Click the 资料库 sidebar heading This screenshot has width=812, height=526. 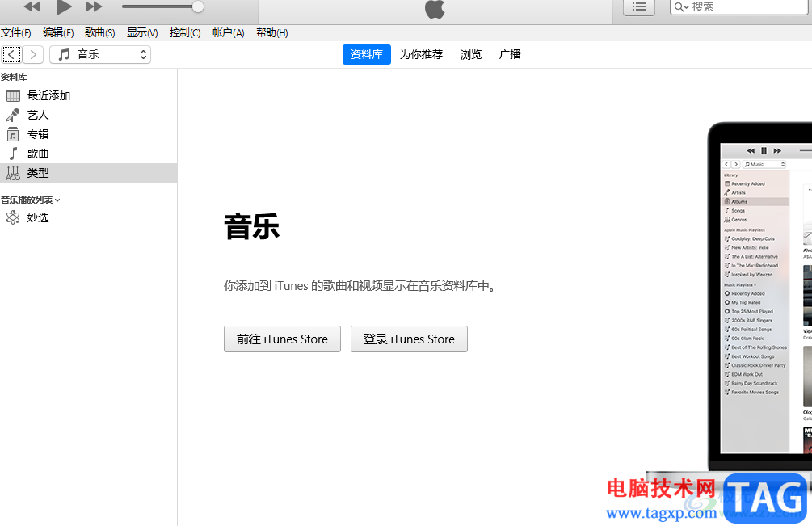(x=14, y=77)
